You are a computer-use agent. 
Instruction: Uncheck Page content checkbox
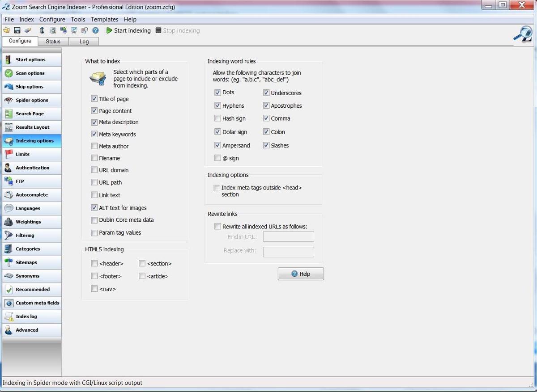[x=94, y=110]
